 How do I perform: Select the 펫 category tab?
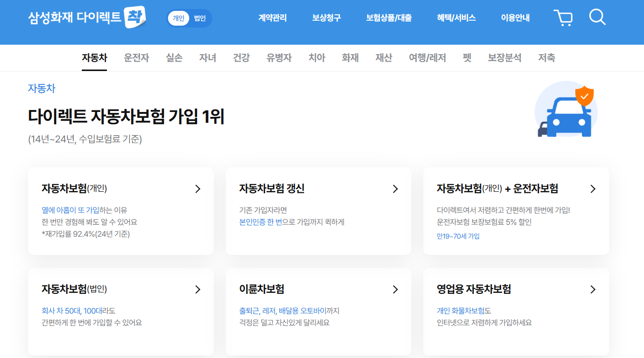(x=467, y=58)
